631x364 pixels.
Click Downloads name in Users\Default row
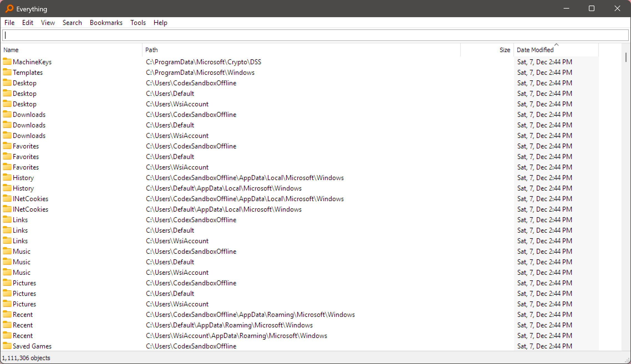(29, 125)
